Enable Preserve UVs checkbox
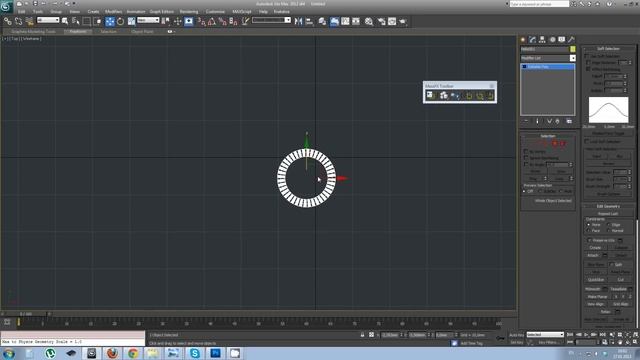The height and width of the screenshot is (360, 640). click(x=589, y=240)
